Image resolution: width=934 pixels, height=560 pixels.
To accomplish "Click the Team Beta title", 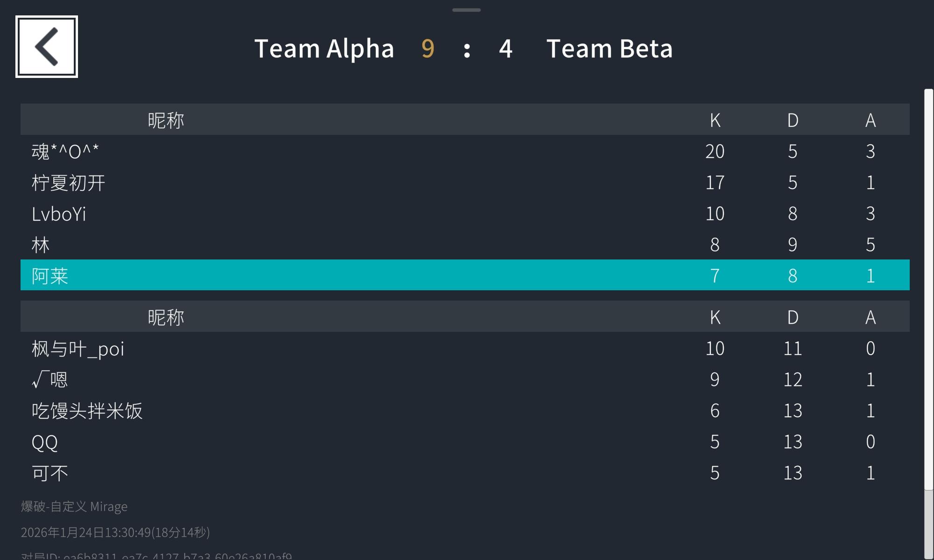I will click(x=609, y=49).
